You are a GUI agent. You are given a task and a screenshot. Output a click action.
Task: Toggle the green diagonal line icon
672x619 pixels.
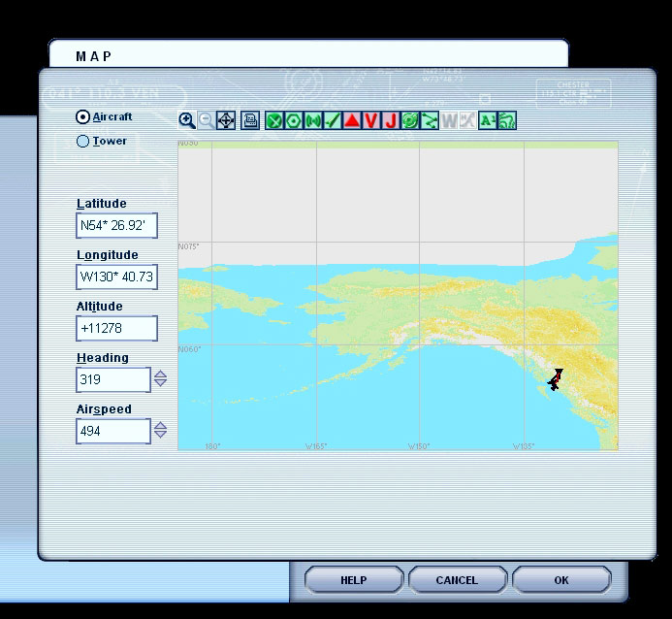click(x=333, y=120)
